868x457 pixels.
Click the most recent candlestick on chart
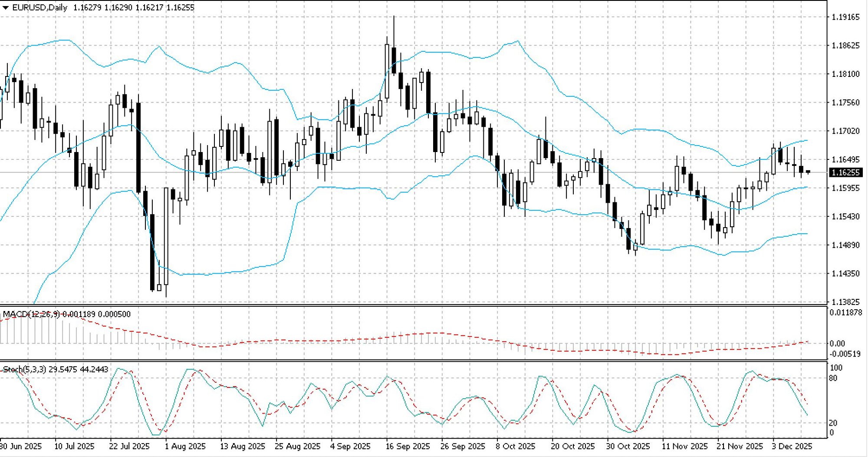point(808,172)
